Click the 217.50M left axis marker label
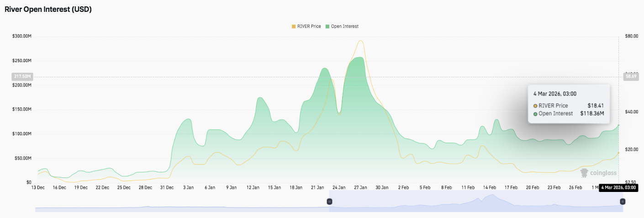This screenshot has height=218, width=644. pyautogui.click(x=23, y=77)
